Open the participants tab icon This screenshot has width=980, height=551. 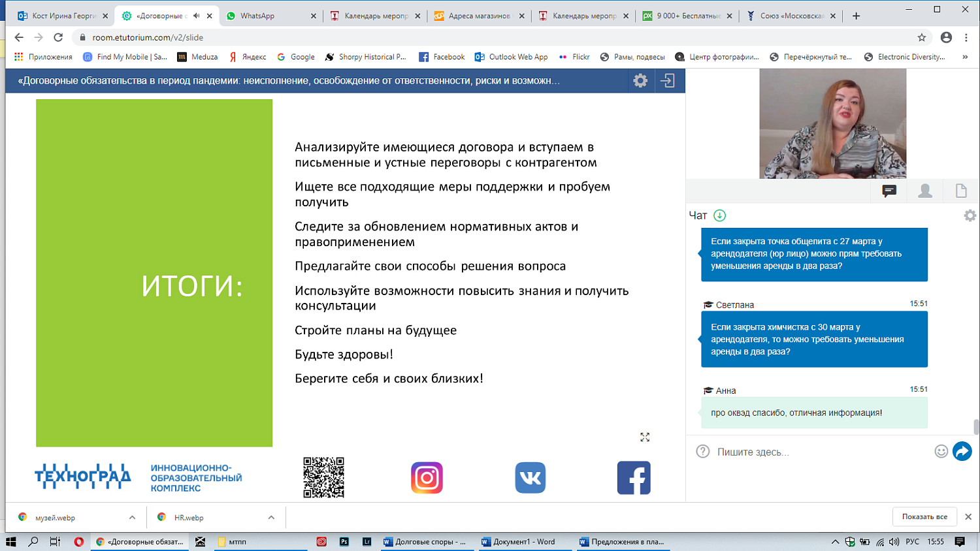[925, 191]
